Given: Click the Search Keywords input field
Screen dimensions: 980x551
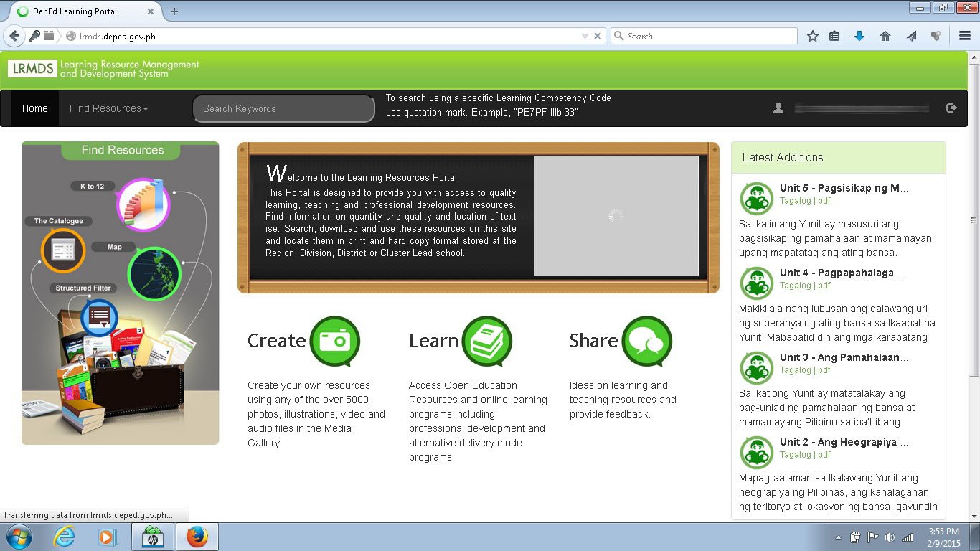Looking at the screenshot, I should (283, 108).
